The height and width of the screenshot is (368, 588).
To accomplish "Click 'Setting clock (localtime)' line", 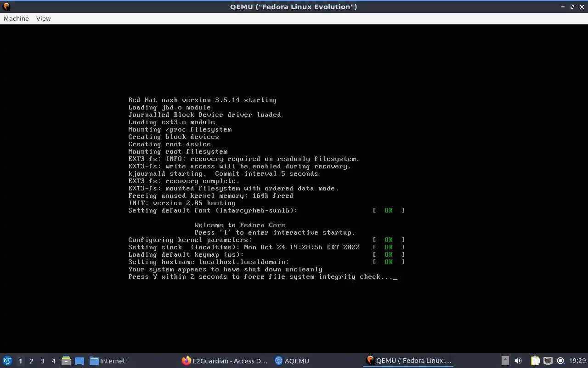I will point(244,247).
